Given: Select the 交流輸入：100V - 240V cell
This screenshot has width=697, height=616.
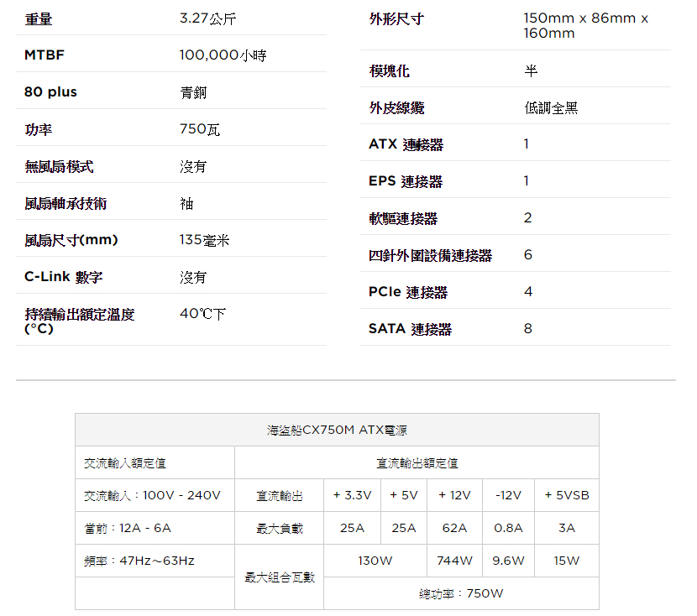Looking at the screenshot, I should click(152, 495).
